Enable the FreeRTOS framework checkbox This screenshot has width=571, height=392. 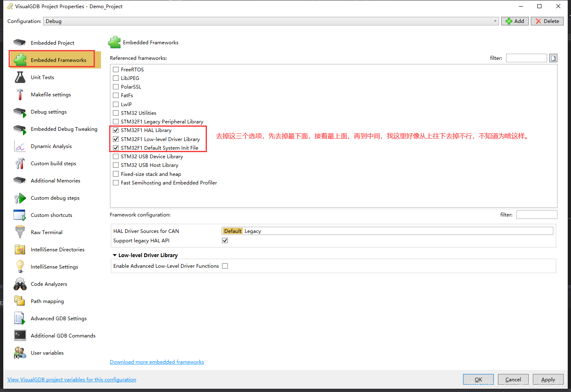point(116,70)
